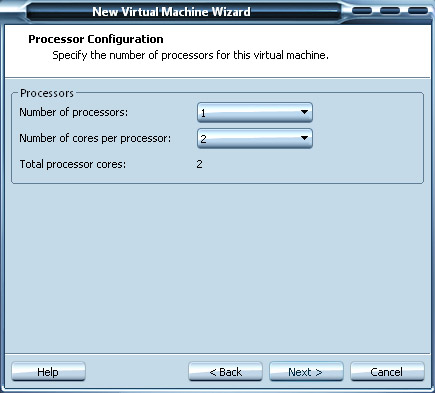Click the Processors group box caption

[47, 93]
